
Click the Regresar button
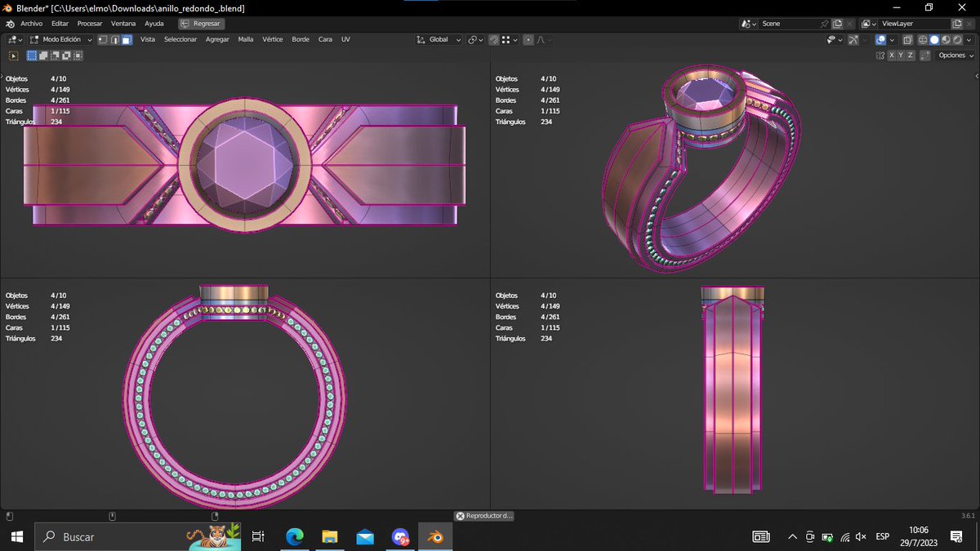pyautogui.click(x=201, y=24)
